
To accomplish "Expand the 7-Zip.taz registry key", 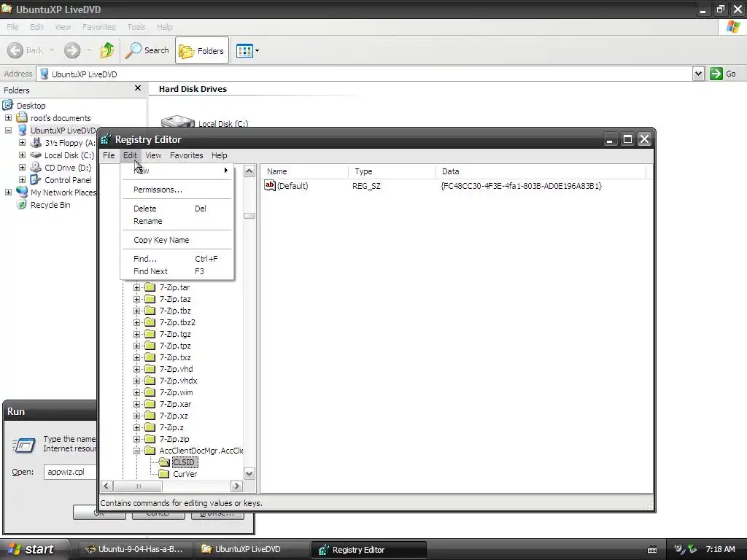I will coord(136,299).
